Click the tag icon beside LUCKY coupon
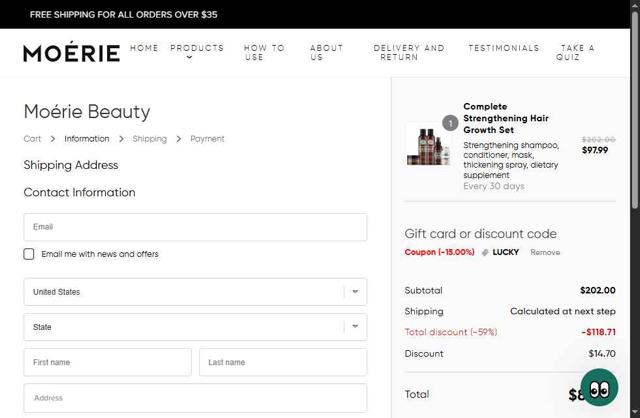This screenshot has height=418, width=640. (485, 253)
